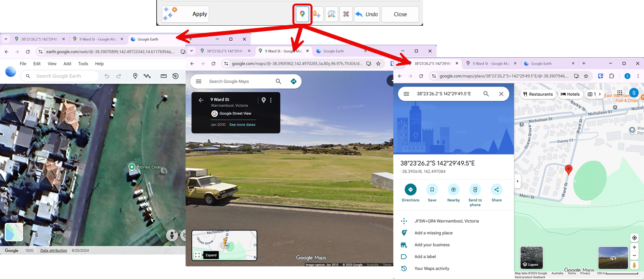Open historical imagery clock icon in Google Earth
The image size is (644, 279).
pos(176,76)
